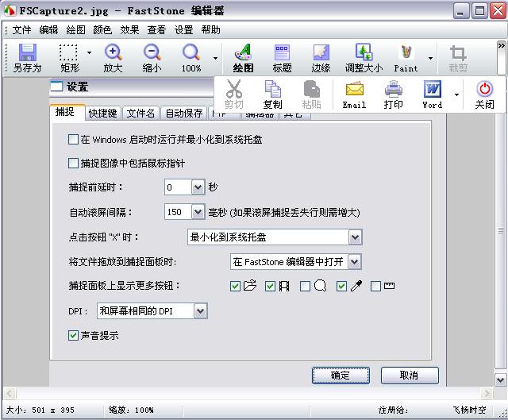This screenshot has height=420, width=508.
Task: Click the FastStone app icon in title bar
Action: pos(10,10)
